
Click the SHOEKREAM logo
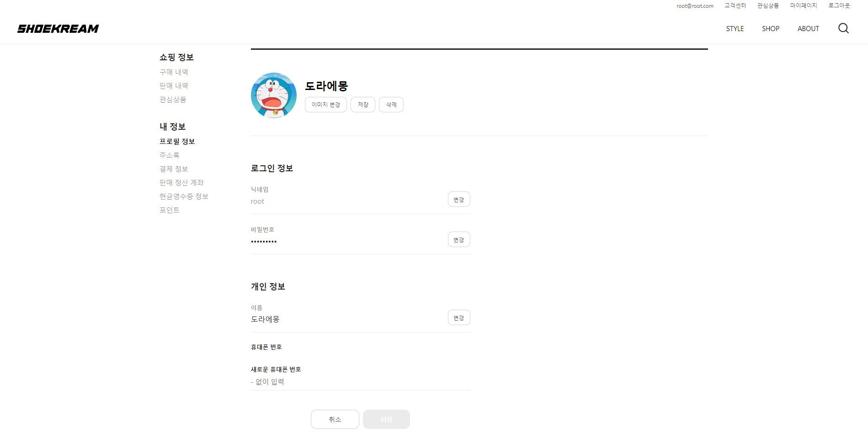point(58,28)
